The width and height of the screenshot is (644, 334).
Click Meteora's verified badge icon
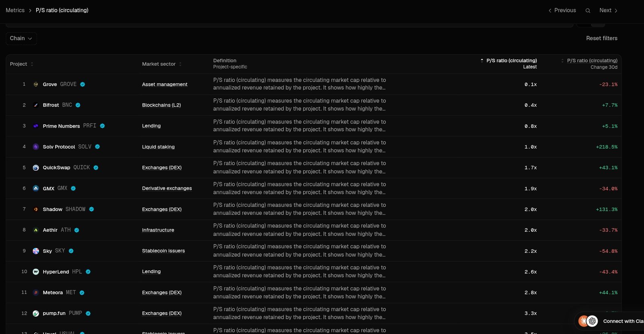pyautogui.click(x=82, y=293)
